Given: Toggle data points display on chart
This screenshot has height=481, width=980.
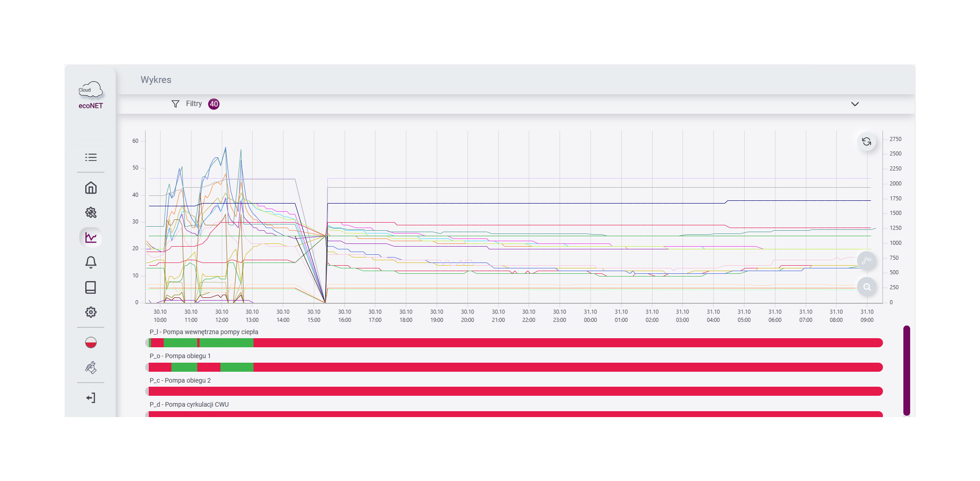Looking at the screenshot, I should (x=867, y=261).
